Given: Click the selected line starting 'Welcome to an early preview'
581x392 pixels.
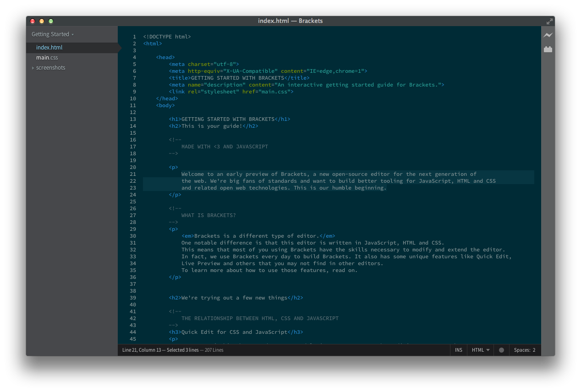Looking at the screenshot, I should pos(329,174).
